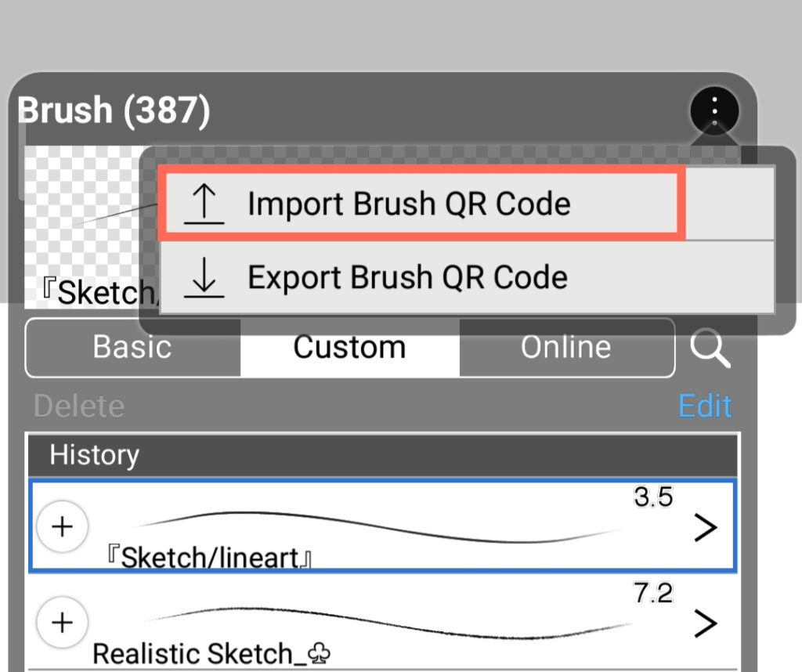
Task: Open Realistic Sketch brush settings arrow
Action: click(705, 623)
